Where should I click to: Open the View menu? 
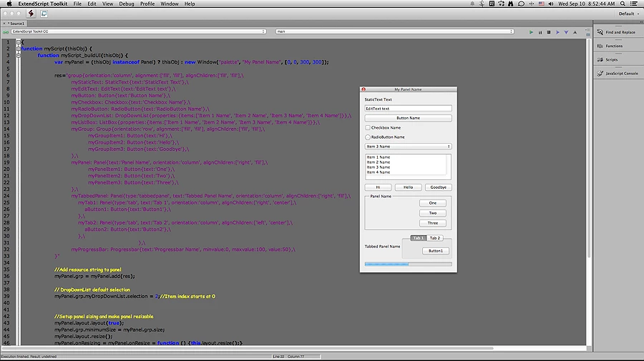click(x=107, y=4)
